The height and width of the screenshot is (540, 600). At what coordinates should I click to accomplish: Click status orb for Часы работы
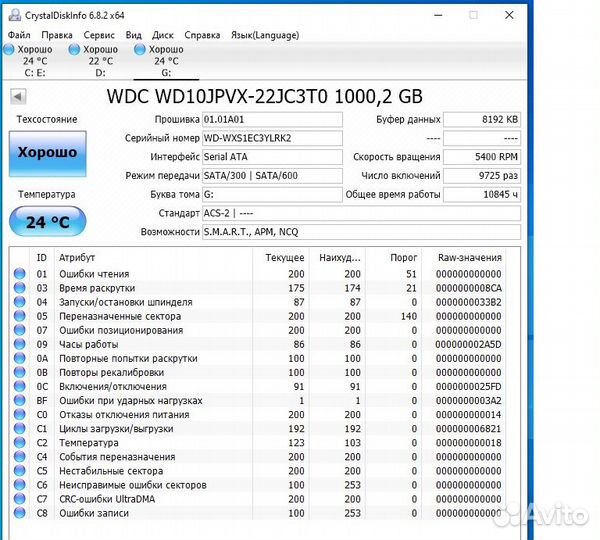[20, 344]
